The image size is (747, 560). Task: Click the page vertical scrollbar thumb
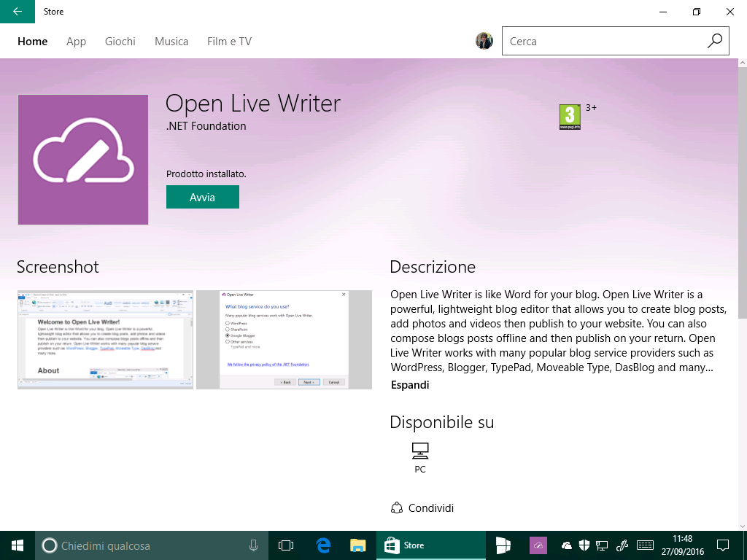(x=742, y=192)
